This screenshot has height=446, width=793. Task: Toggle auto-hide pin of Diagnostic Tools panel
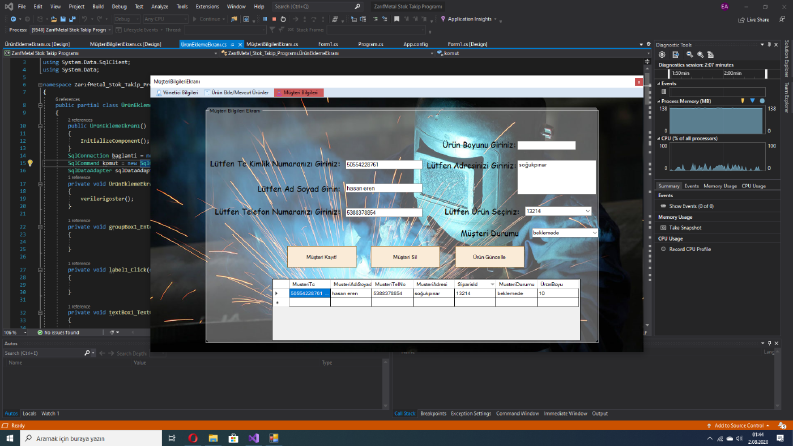point(769,44)
